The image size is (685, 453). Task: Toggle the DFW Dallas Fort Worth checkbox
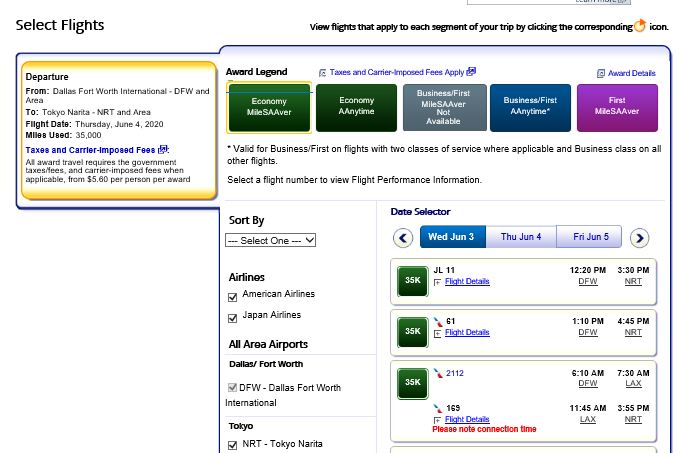[x=232, y=387]
